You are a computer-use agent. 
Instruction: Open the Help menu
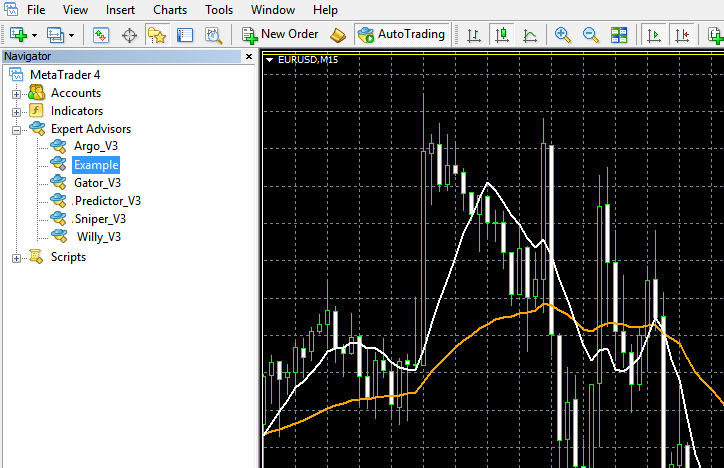(x=325, y=10)
